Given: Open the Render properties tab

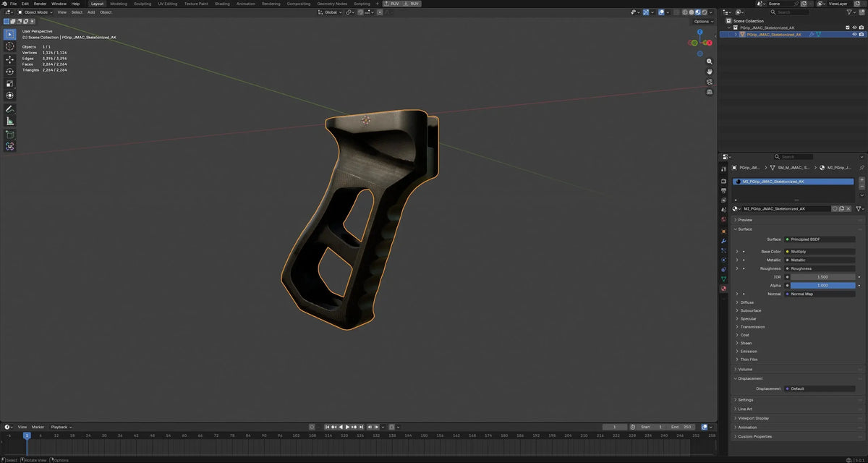Looking at the screenshot, I should pyautogui.click(x=723, y=181).
